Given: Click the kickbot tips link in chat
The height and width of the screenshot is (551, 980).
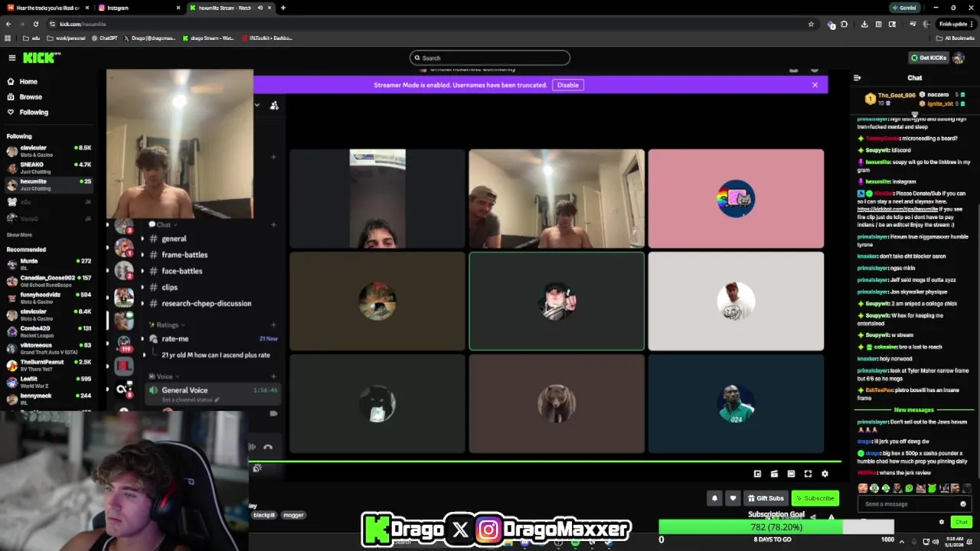Looking at the screenshot, I should pos(897,209).
